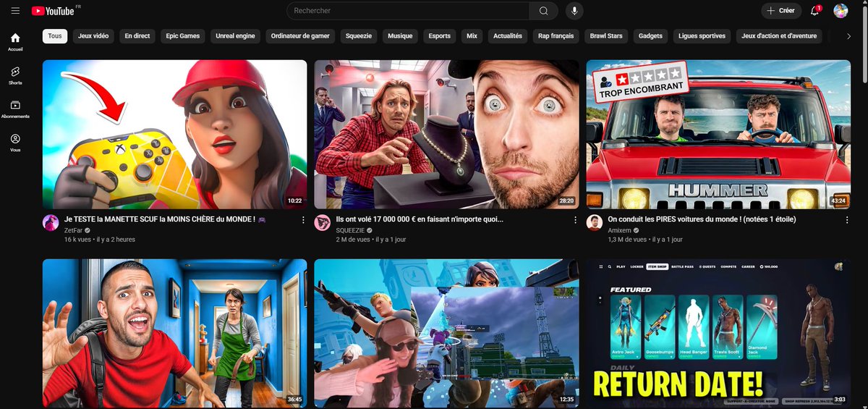This screenshot has width=868, height=409.
Task: Open Abonnements in the sidebar
Action: click(15, 109)
